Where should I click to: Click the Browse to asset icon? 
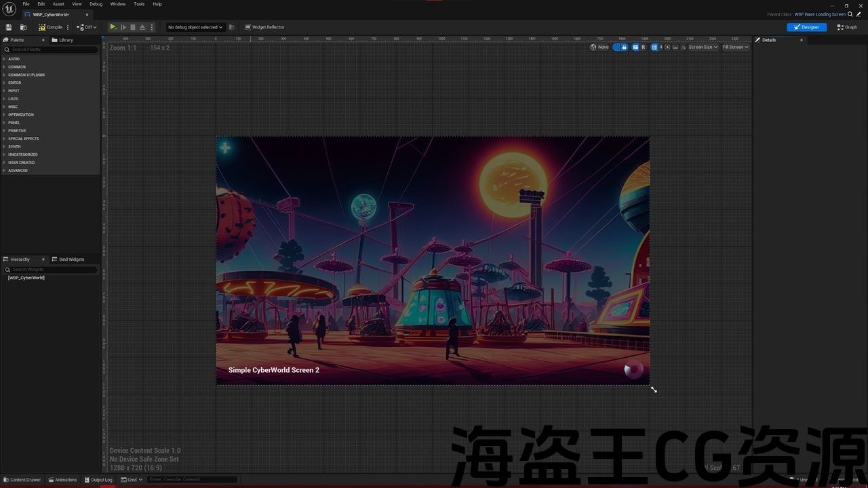click(24, 27)
